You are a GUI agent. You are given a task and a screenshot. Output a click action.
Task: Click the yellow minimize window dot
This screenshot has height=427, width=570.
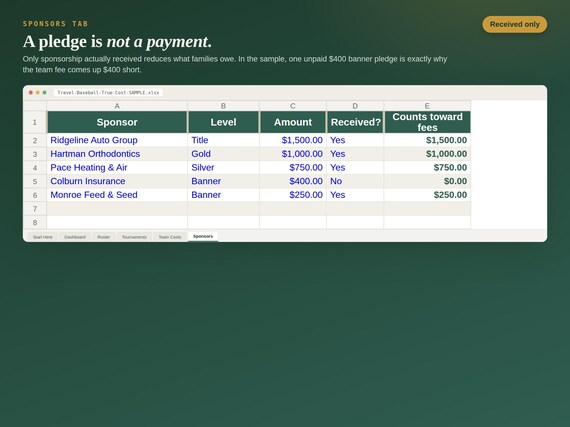pos(37,93)
